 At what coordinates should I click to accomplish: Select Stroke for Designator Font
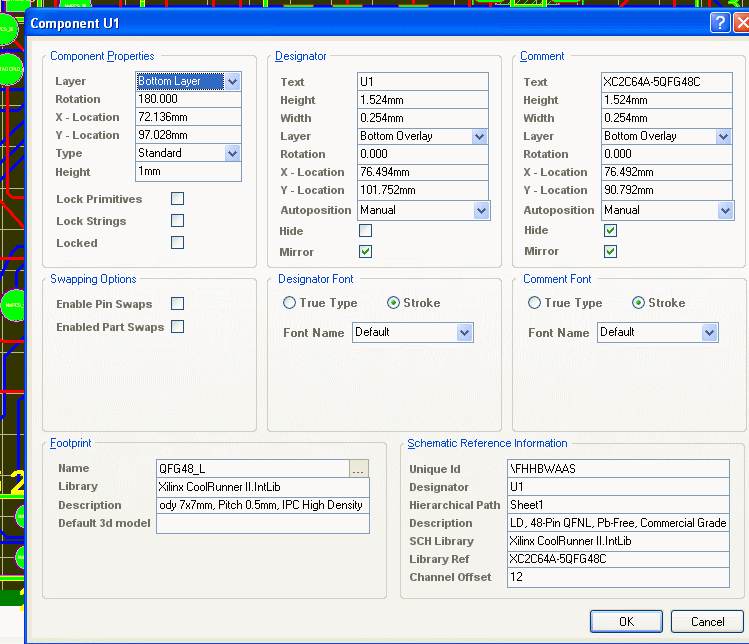[393, 303]
